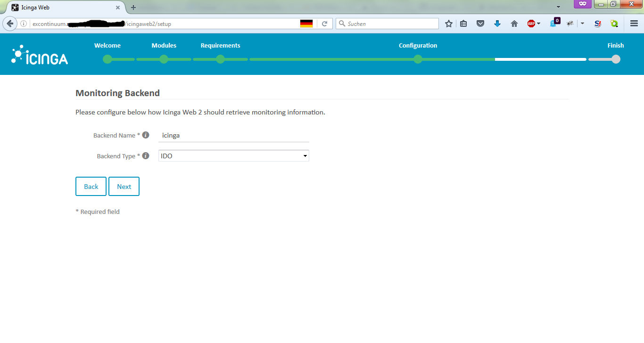Open Backend Type info tooltip icon

(x=146, y=155)
